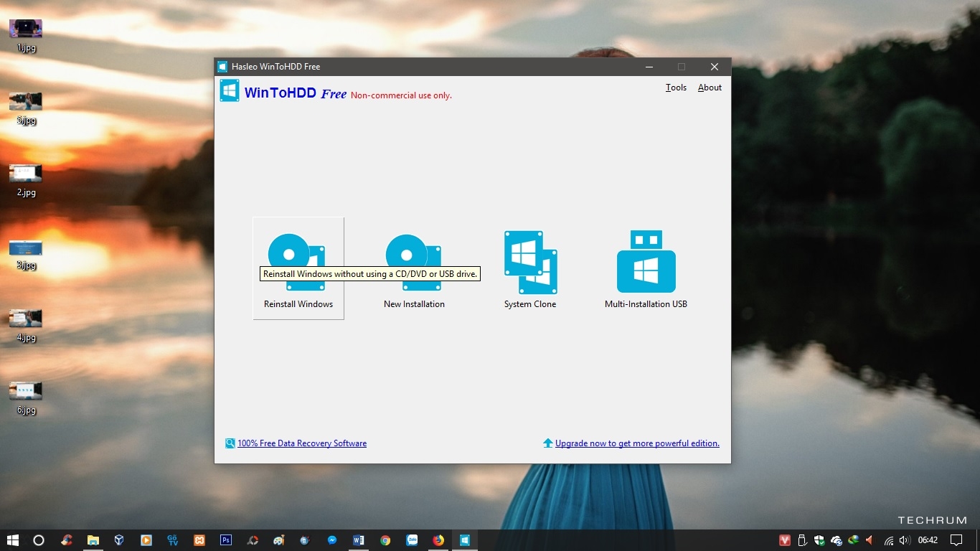This screenshot has width=980, height=551.
Task: Switch to Microsoft Word in taskbar
Action: pyautogui.click(x=359, y=540)
